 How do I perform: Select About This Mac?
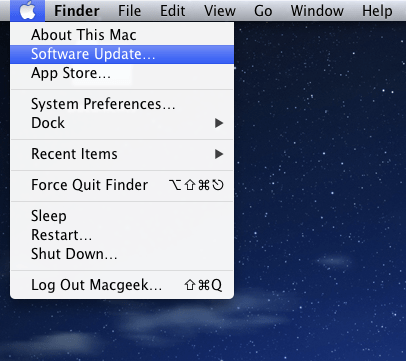tap(122, 35)
